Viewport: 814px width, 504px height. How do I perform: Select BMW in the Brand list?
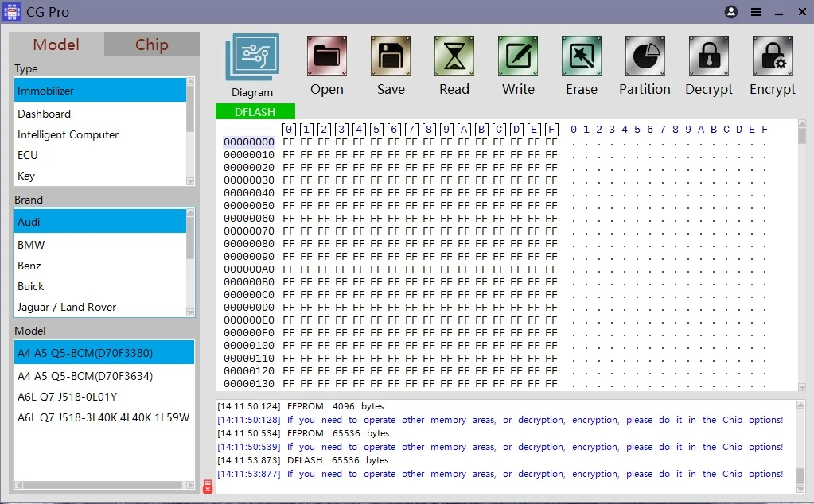coord(99,245)
